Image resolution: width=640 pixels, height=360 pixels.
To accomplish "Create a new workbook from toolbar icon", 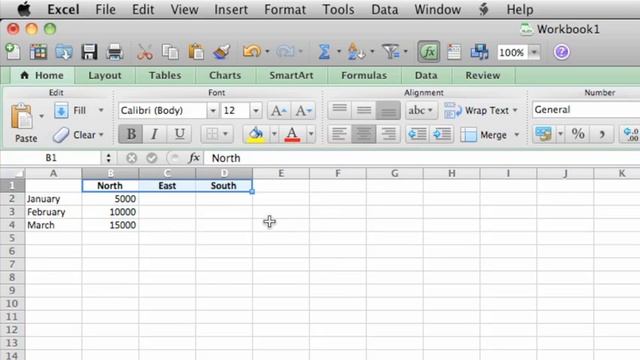I will 13,52.
